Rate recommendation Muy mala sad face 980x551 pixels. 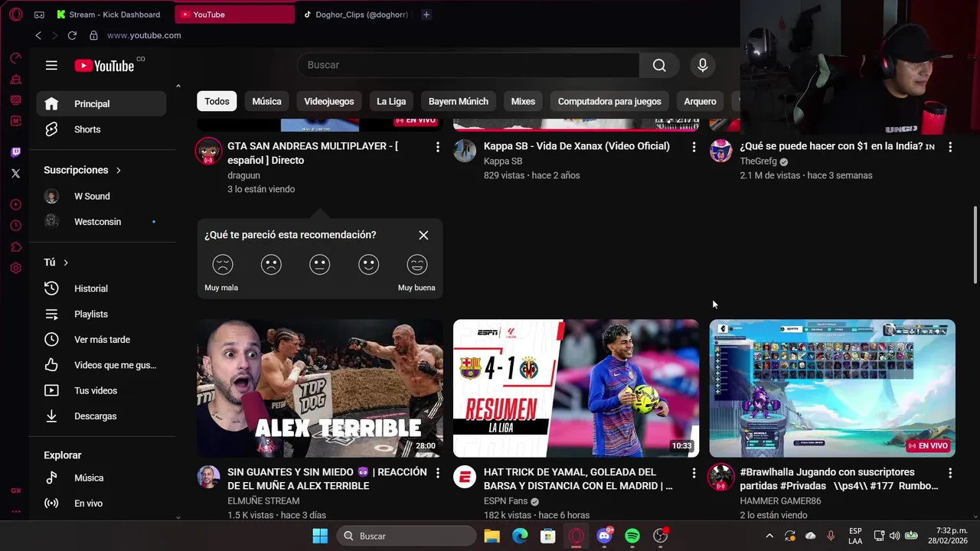click(x=222, y=265)
